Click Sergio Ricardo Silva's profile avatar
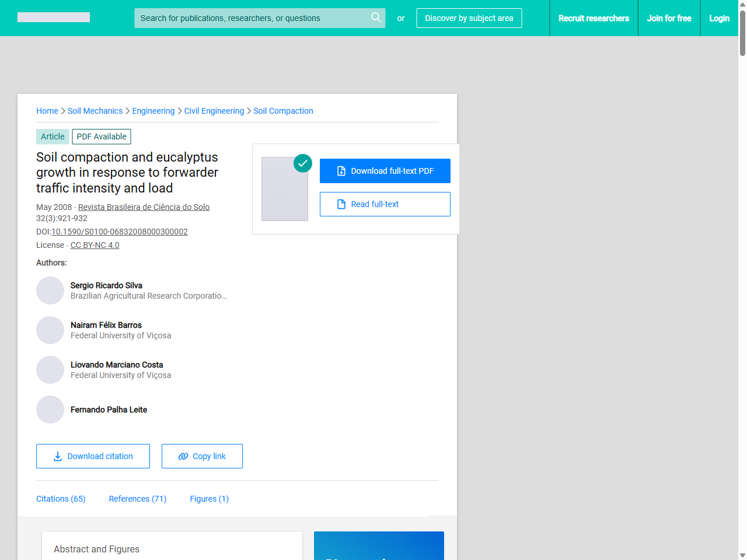 [50, 290]
